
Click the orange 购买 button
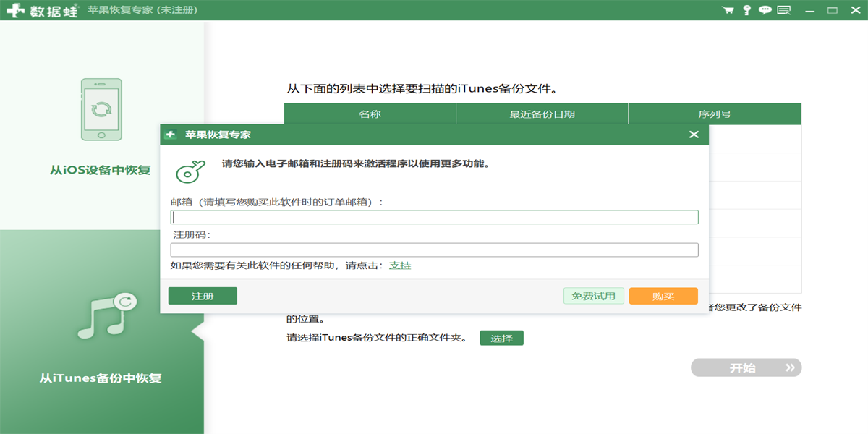(663, 296)
